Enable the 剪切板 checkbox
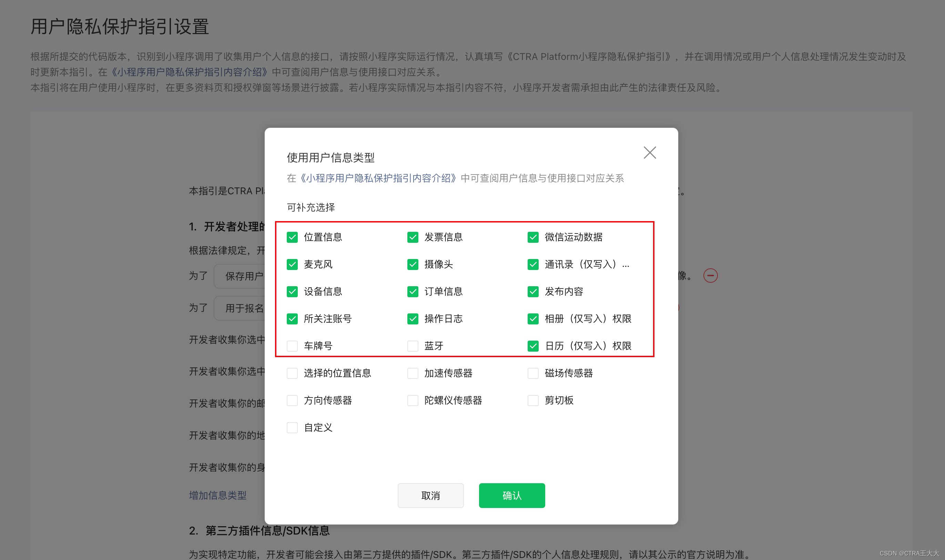Image resolution: width=945 pixels, height=560 pixels. coord(533,401)
